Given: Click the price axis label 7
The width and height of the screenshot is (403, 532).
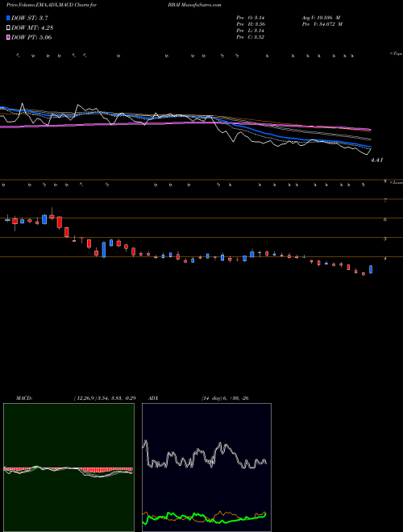Looking at the screenshot, I should coord(385,201).
